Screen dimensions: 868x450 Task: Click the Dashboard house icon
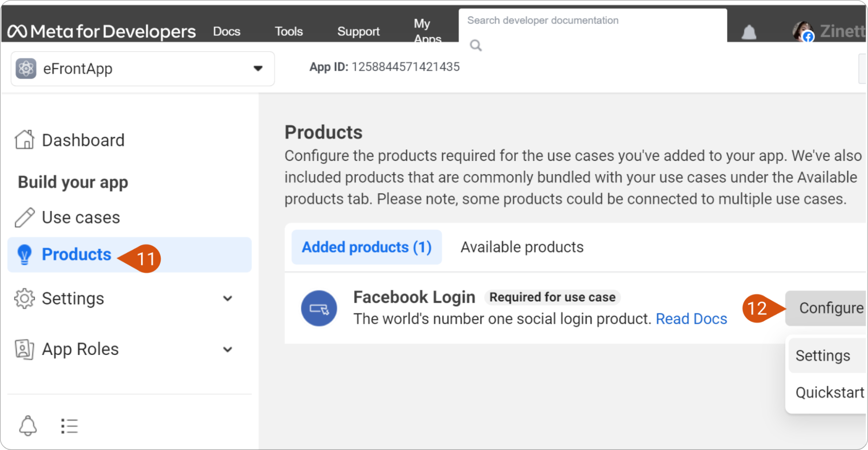[x=24, y=140]
